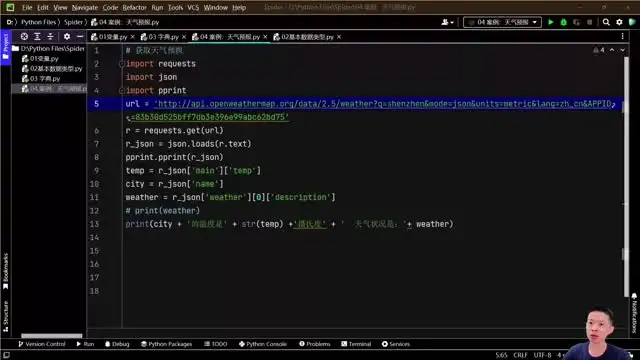This screenshot has width=640, height=360.
Task: Open the user account icon dropdown
Action: click(x=447, y=22)
